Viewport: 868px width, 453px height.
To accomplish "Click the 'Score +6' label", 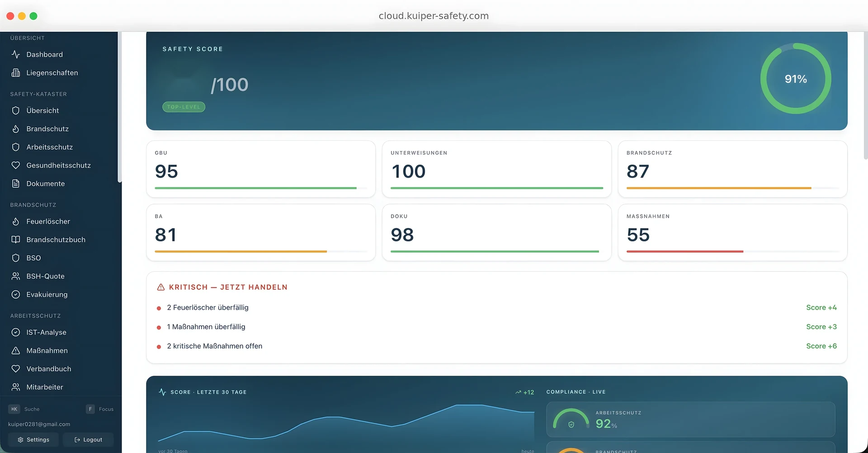I will click(x=821, y=346).
